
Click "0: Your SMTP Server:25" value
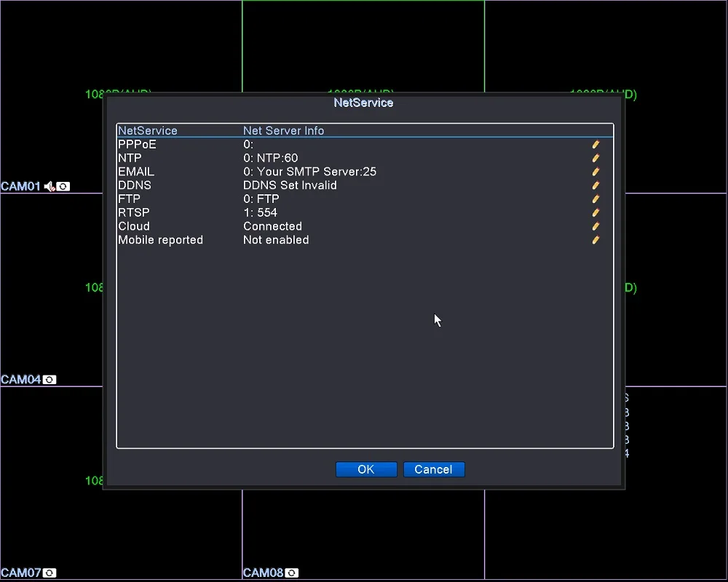pyautogui.click(x=309, y=172)
